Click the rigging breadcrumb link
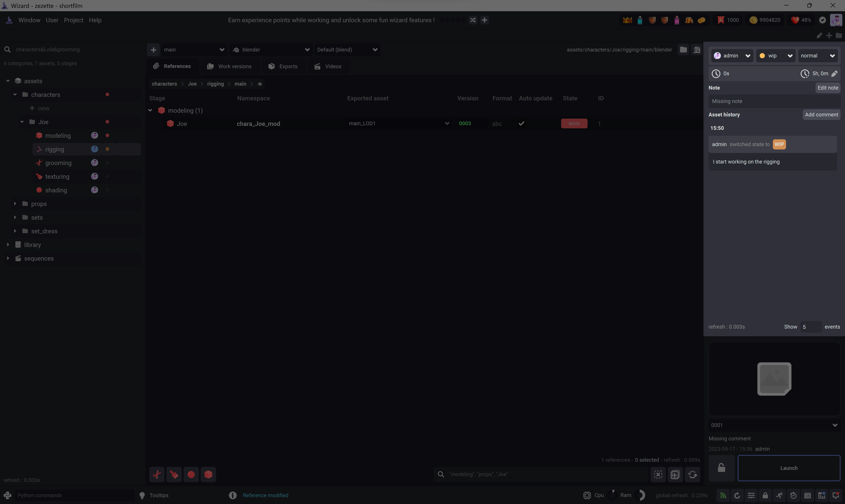The width and height of the screenshot is (845, 504). point(216,84)
